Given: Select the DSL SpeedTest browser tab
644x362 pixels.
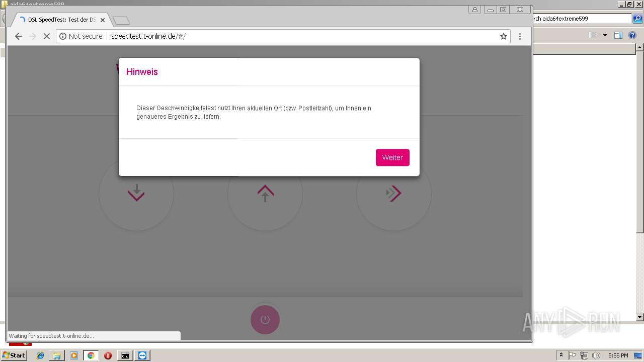Looking at the screenshot, I should tap(60, 20).
